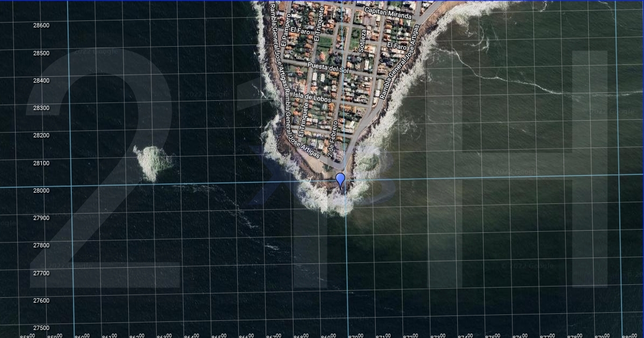Click the 865 easting label at bottom
This screenshot has width=644, height=338.
click(219, 336)
